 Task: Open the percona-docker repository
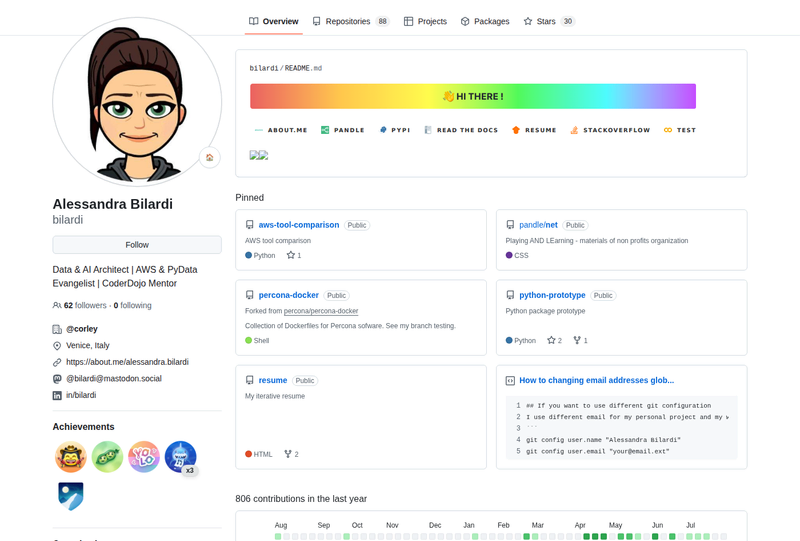288,296
